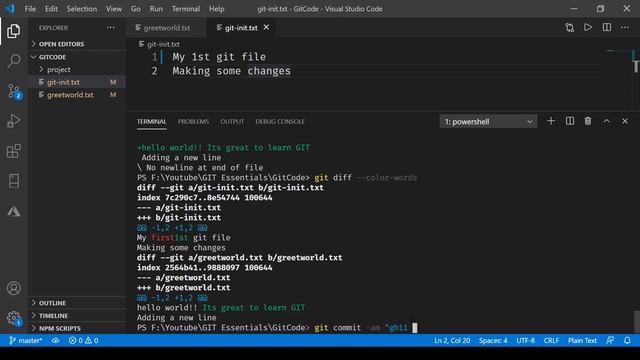Open the Terminal menu
The height and width of the screenshot is (360, 640).
(x=186, y=9)
